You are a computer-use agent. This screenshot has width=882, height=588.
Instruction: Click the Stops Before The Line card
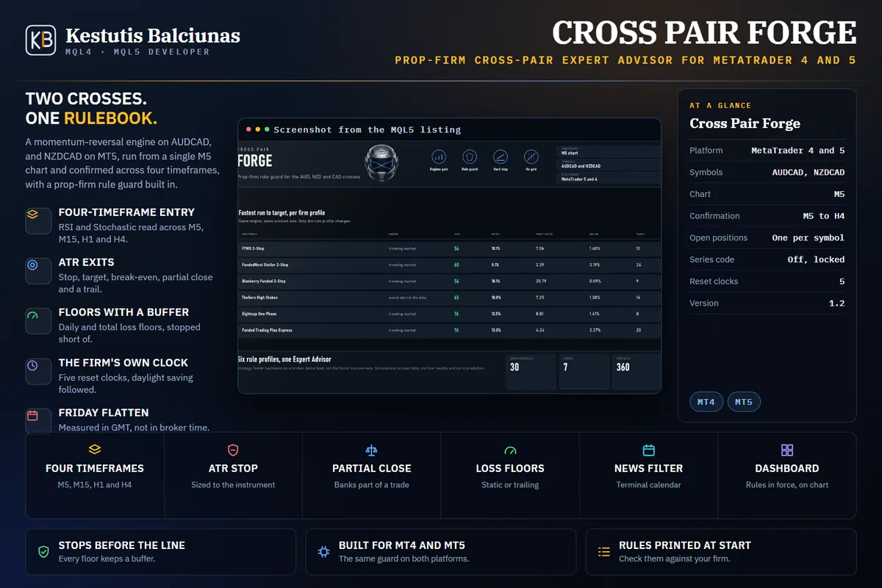[161, 552]
